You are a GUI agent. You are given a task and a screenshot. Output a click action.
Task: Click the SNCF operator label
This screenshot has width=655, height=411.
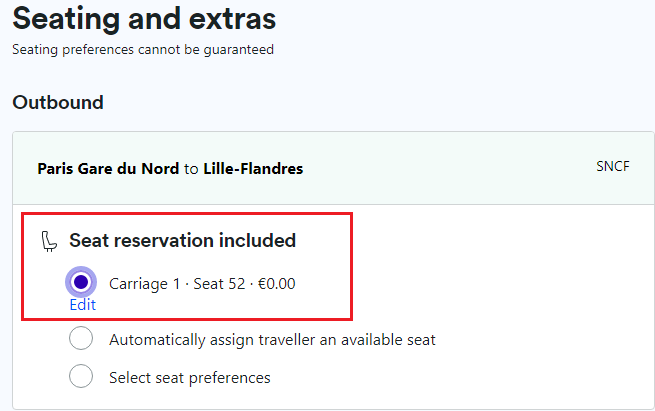tap(613, 166)
